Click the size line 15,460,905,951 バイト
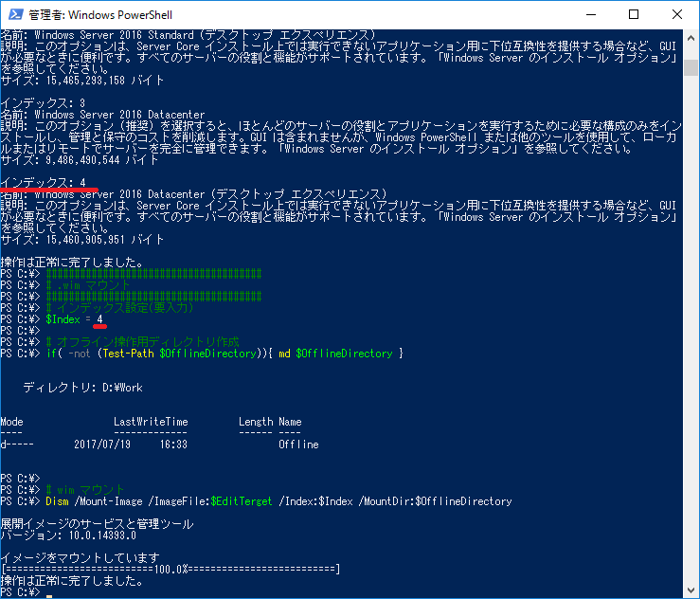The height and width of the screenshot is (599, 700). (x=82, y=240)
